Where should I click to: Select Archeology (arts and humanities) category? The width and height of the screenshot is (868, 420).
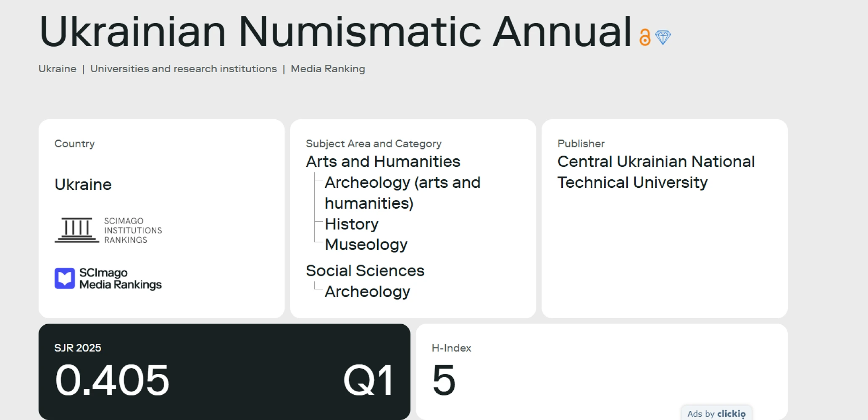[402, 193]
